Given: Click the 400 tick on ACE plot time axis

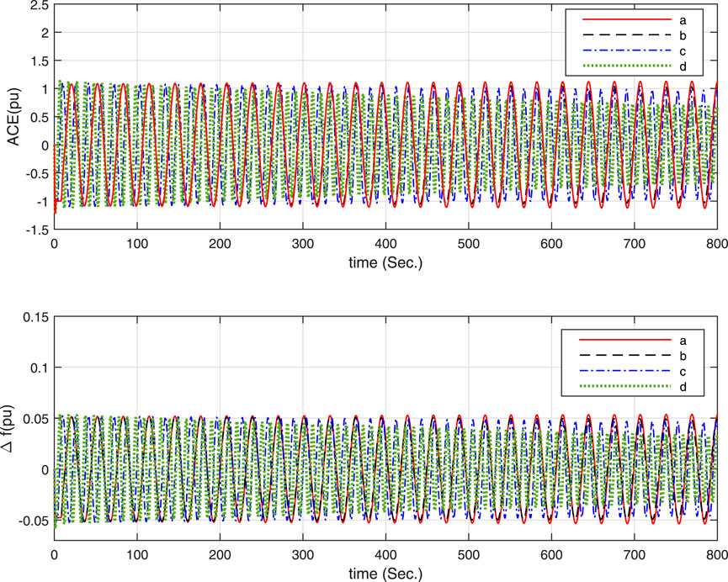Looking at the screenshot, I should [385, 243].
